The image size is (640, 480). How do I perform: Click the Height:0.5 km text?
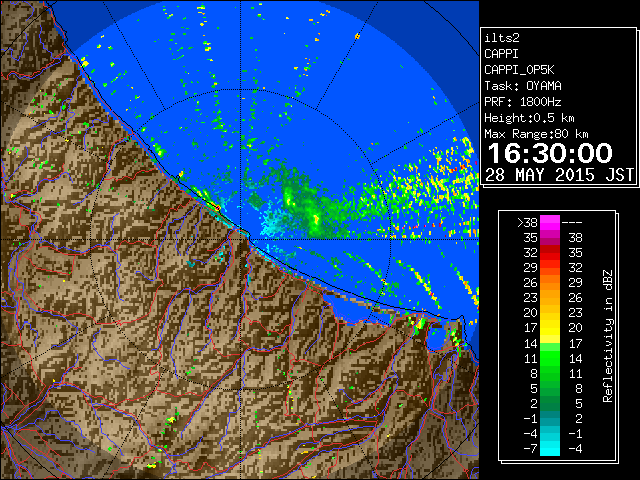pyautogui.click(x=529, y=118)
